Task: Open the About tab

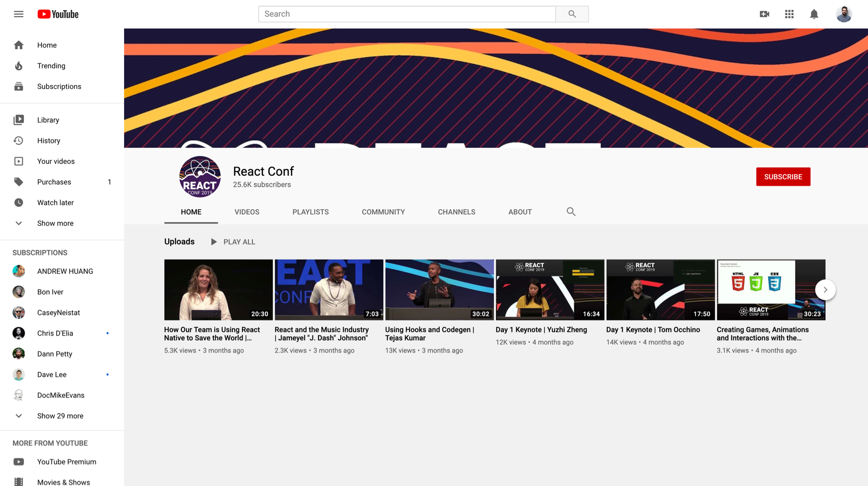Action: (520, 212)
